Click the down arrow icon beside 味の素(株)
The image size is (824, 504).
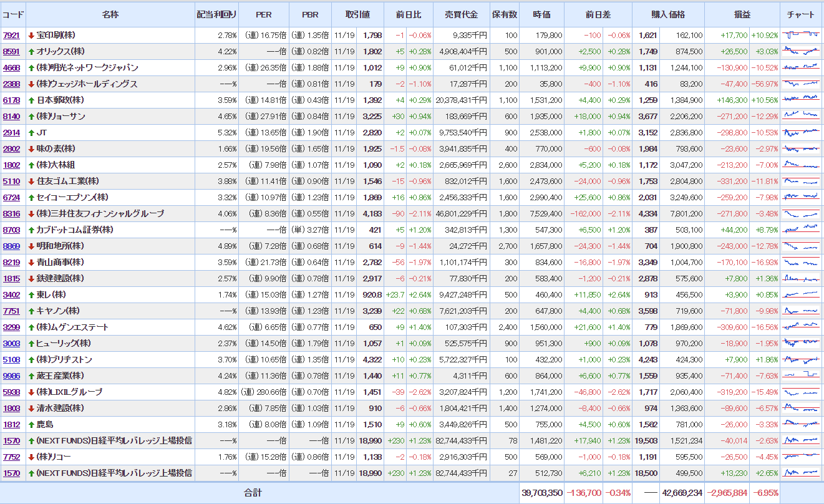pyautogui.click(x=31, y=149)
